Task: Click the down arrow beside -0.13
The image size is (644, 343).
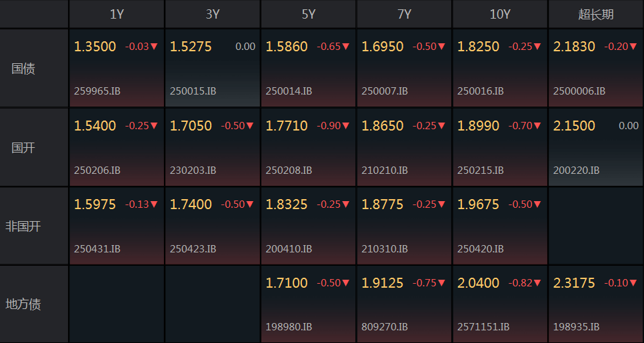Action: coord(154,204)
